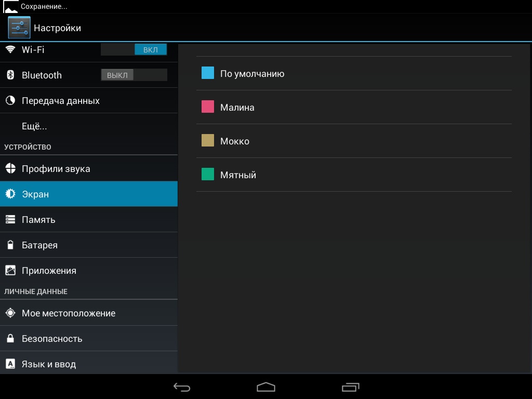The height and width of the screenshot is (399, 532).
Task: Tap the Wi-Fi signal icon
Action: (x=10, y=49)
